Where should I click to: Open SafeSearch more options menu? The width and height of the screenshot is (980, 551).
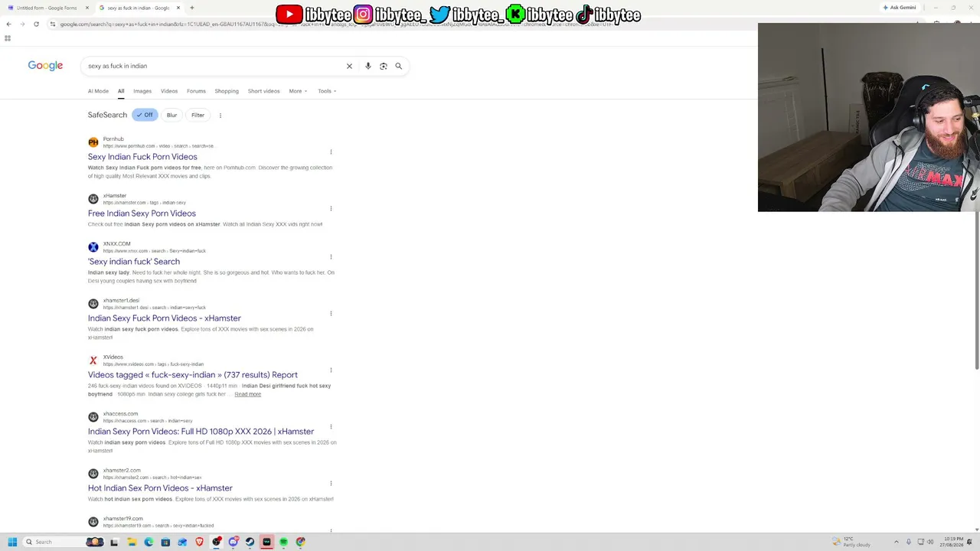pos(220,116)
